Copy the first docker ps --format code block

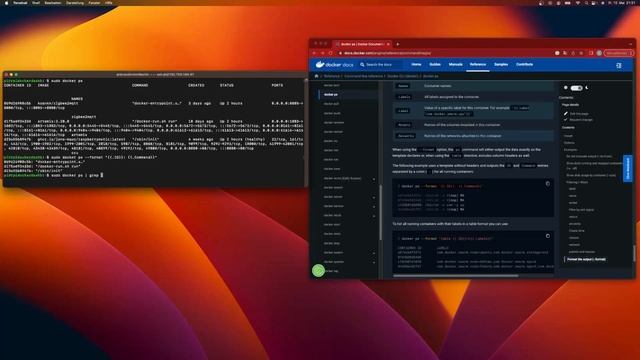548,184
